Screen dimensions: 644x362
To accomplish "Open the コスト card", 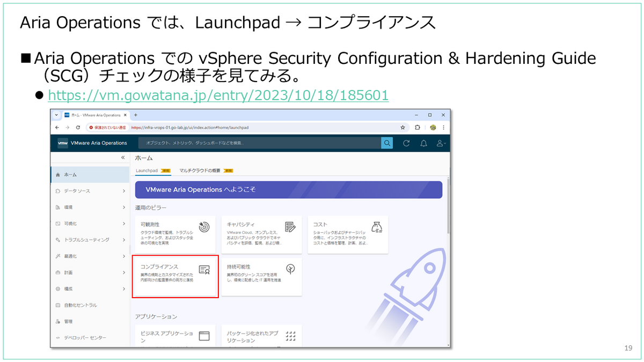I will pos(348,234).
